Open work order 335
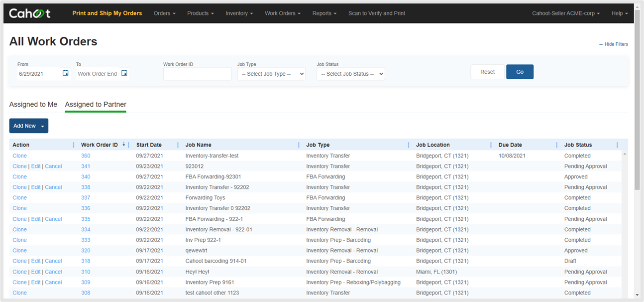 (x=86, y=219)
